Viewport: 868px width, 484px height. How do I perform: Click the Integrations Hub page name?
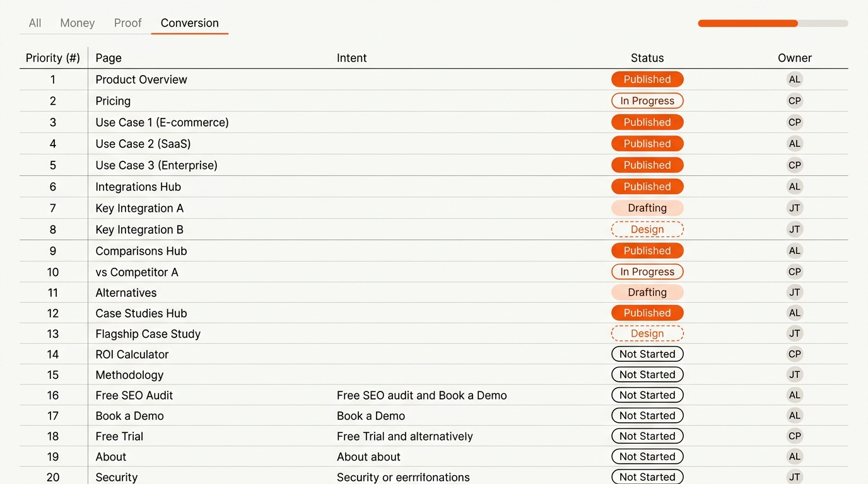tap(138, 187)
